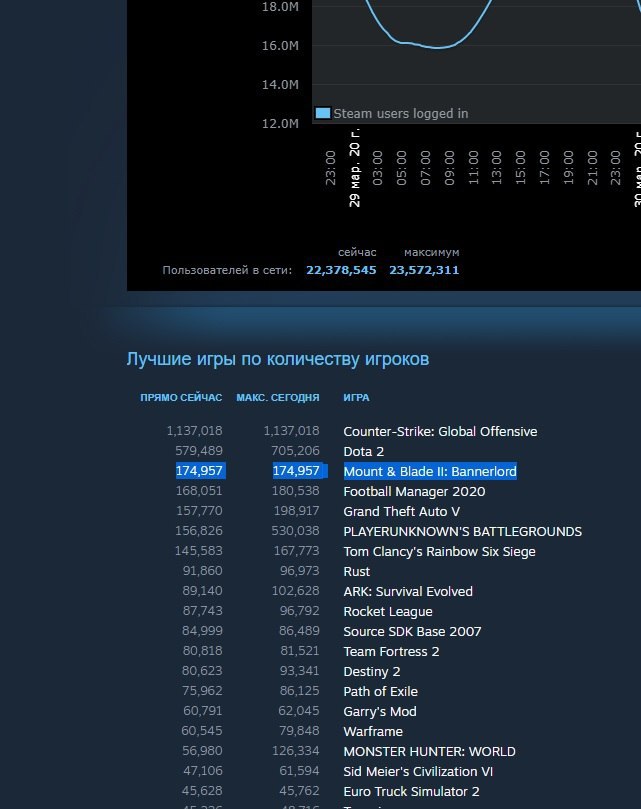Open Tom Clancy's Rainbow Six Siege link
Viewport: 641px width, 809px height.
pos(439,552)
